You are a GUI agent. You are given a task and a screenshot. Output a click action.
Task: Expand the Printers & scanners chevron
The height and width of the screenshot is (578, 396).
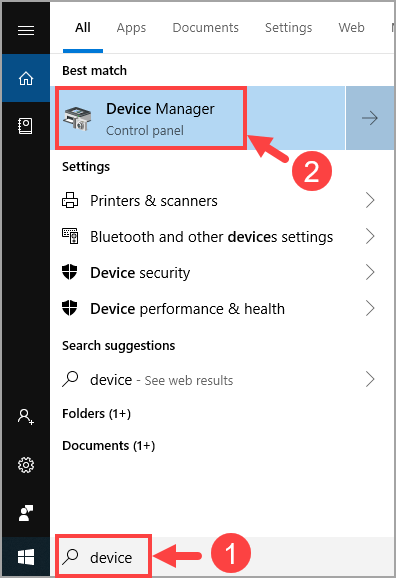(x=370, y=201)
